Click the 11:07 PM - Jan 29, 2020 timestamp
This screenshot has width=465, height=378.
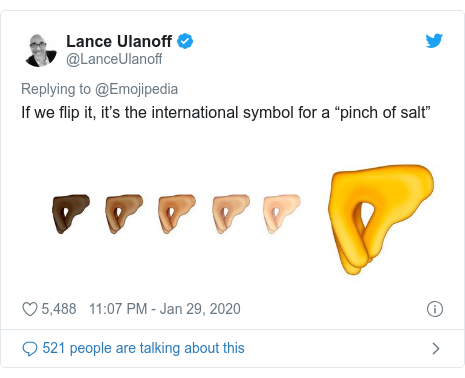point(165,309)
